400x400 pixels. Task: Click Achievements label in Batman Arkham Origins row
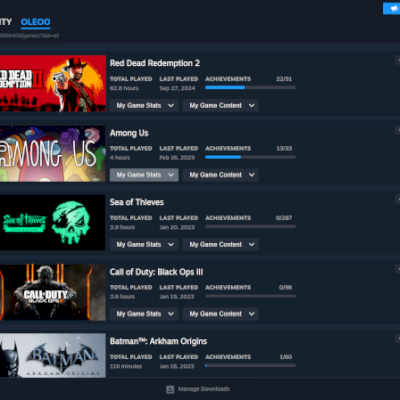(228, 357)
